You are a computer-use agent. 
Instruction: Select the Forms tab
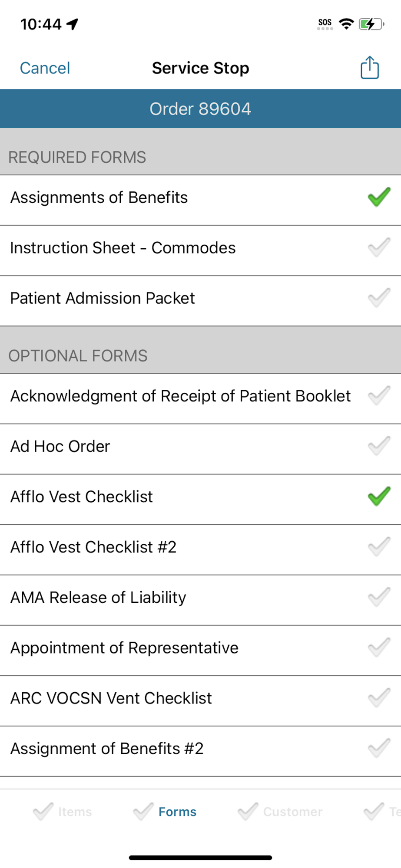[177, 812]
